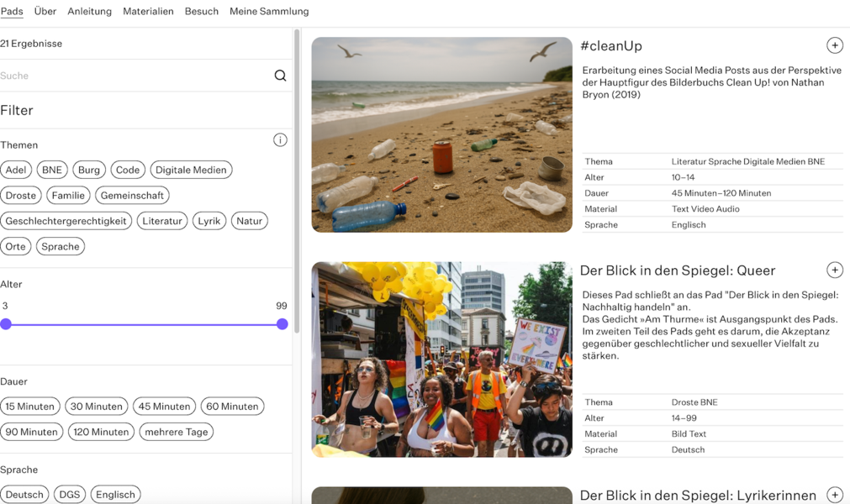The image size is (850, 504).
Task: Select the Lyrik theme chip
Action: tap(209, 221)
